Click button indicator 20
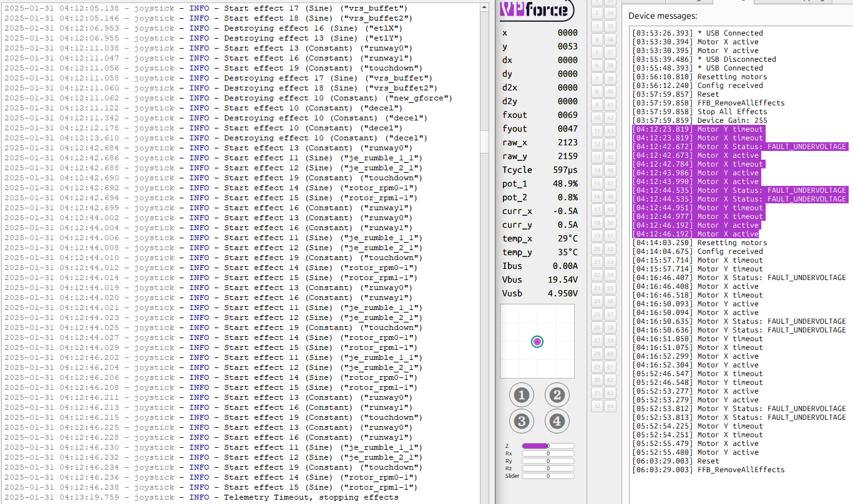The image size is (853, 504). tap(597, 249)
